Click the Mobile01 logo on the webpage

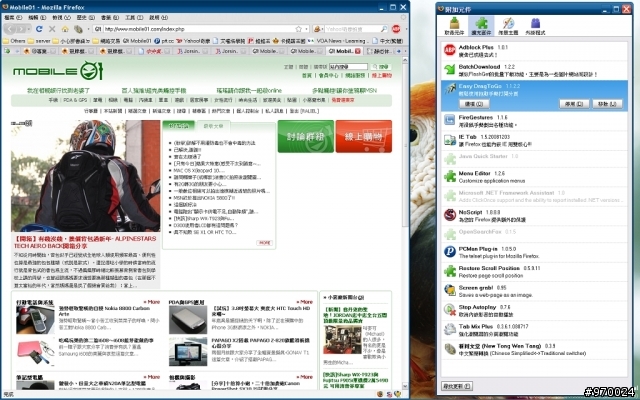click(58, 71)
